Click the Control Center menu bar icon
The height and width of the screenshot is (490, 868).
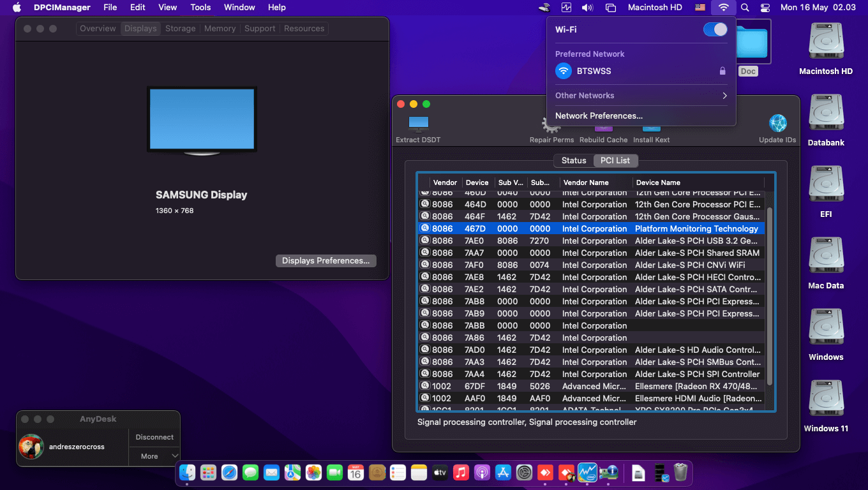(765, 8)
